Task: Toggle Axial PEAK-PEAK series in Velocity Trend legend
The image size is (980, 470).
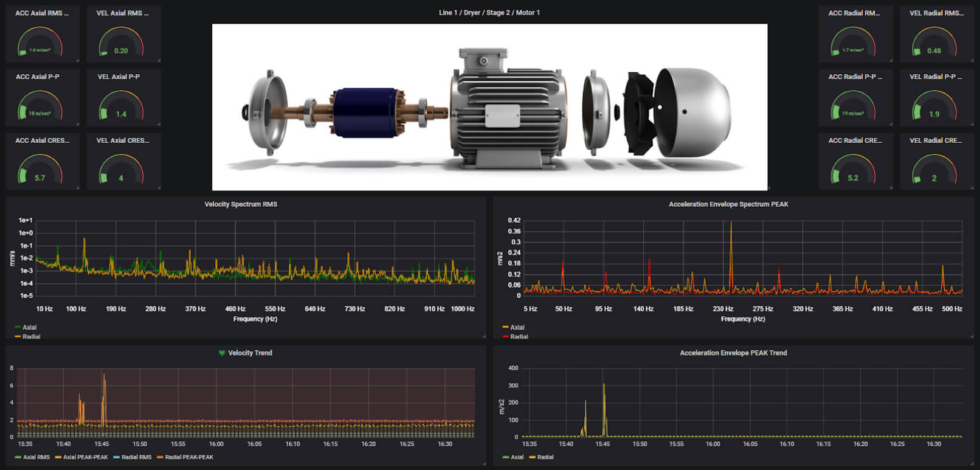Action: [x=85, y=457]
